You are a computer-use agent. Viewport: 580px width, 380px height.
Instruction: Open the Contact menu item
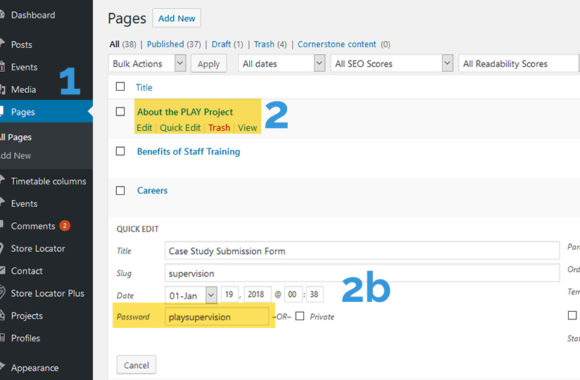click(27, 271)
